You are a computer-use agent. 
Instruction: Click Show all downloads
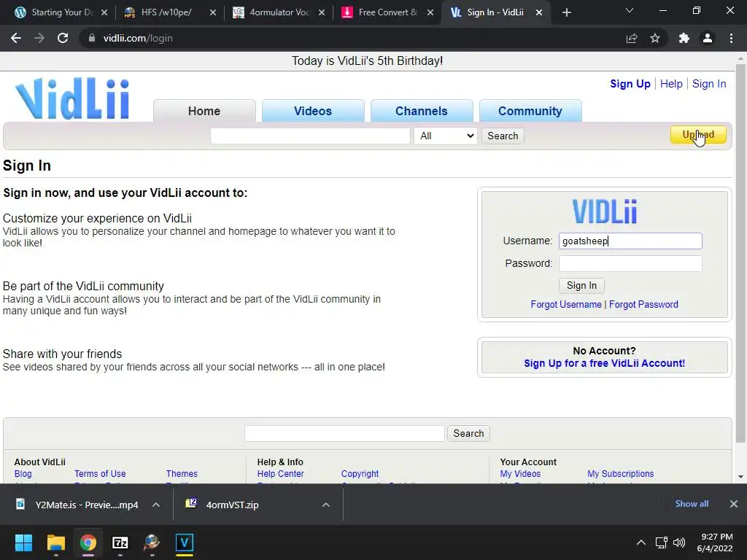(692, 504)
